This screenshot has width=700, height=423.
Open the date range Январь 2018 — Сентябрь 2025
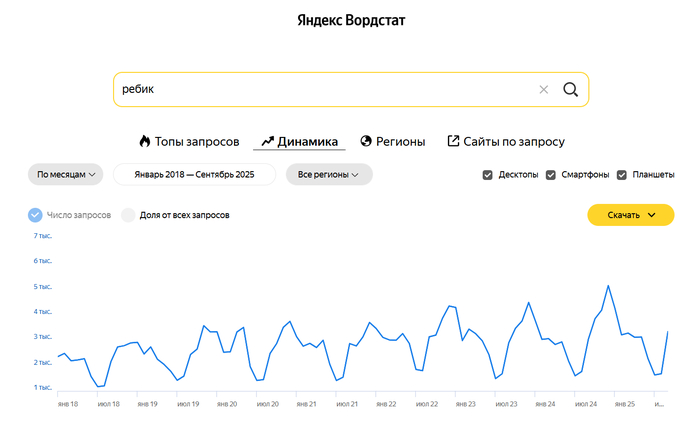coord(196,174)
